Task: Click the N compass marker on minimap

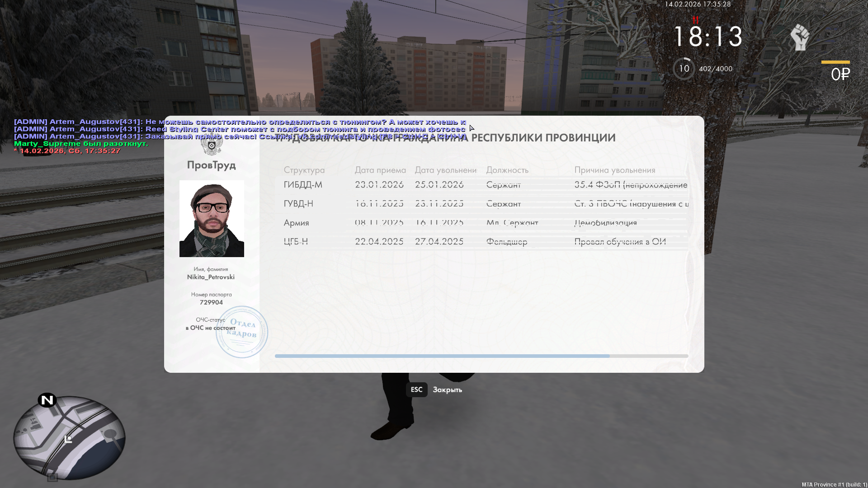Action: (47, 400)
